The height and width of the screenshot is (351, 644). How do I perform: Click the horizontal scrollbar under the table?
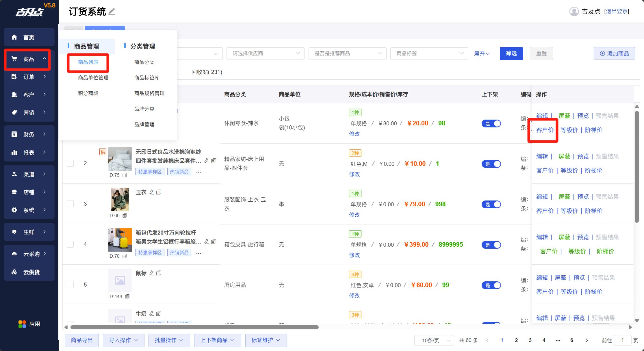(194, 327)
